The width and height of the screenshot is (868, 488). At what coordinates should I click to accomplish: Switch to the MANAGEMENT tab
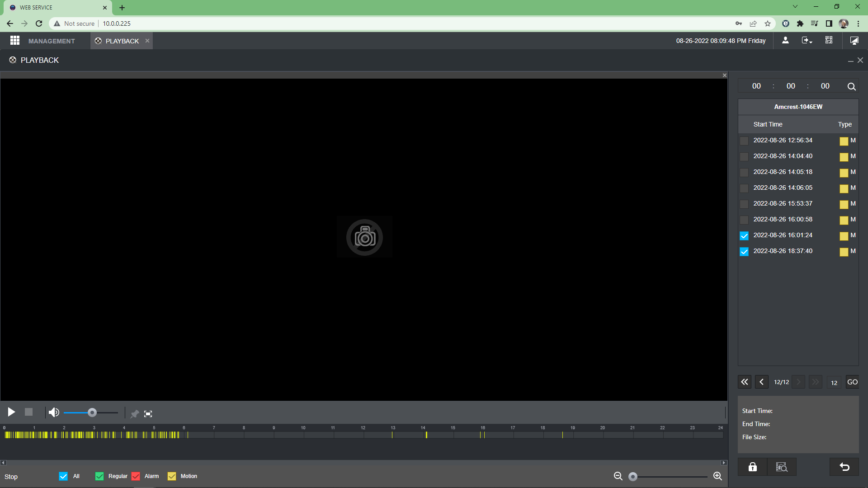pyautogui.click(x=52, y=41)
